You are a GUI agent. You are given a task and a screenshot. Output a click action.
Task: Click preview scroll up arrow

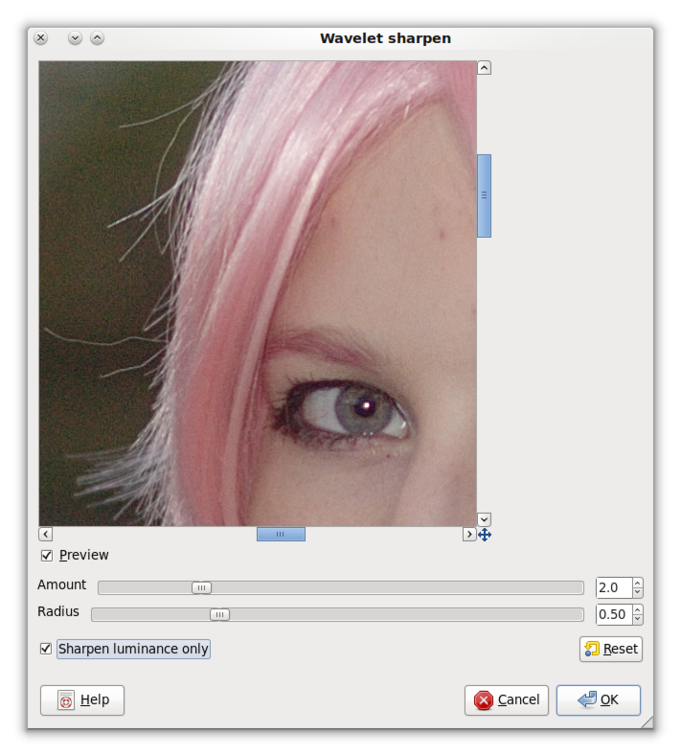coord(484,68)
